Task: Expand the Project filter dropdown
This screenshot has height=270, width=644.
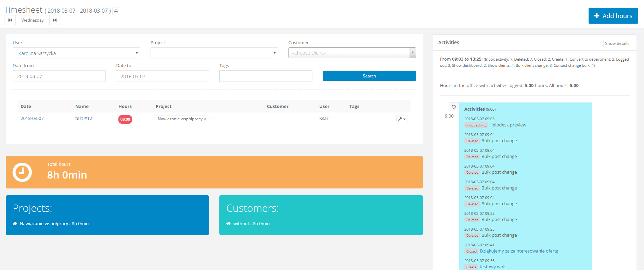Action: tap(214, 53)
